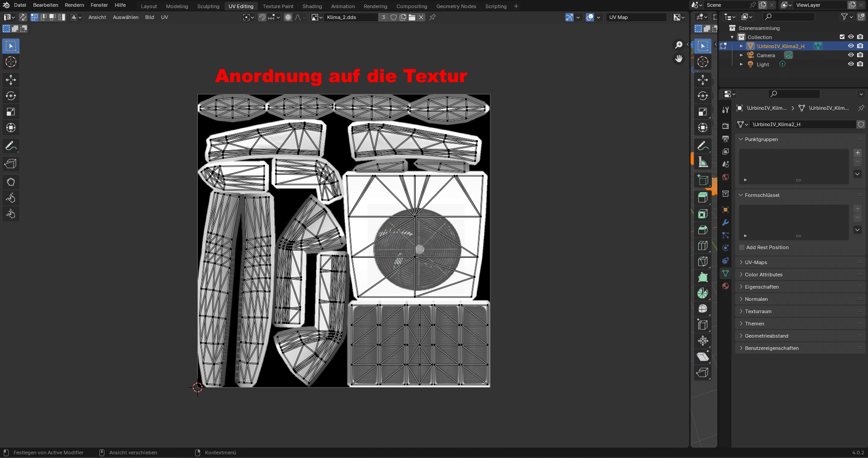This screenshot has height=458, width=868.
Task: Switch to the Texture Paint workspace tab
Action: coord(278,6)
